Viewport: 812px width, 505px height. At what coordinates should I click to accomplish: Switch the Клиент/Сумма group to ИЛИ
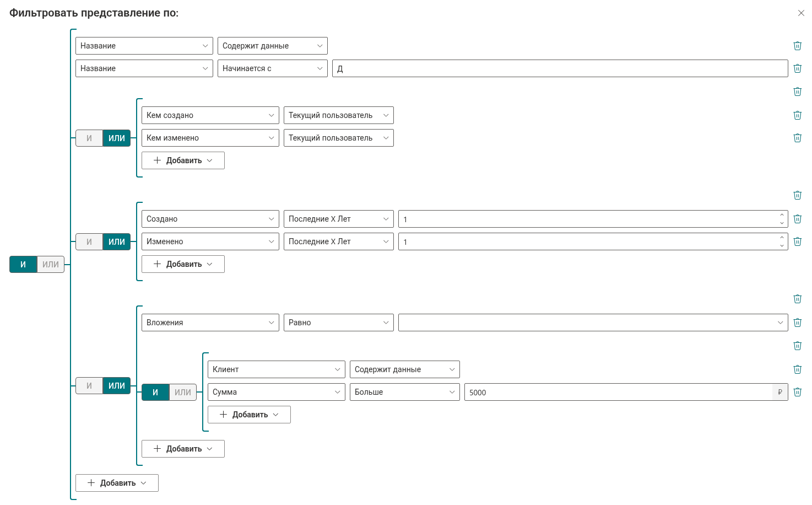(x=183, y=393)
